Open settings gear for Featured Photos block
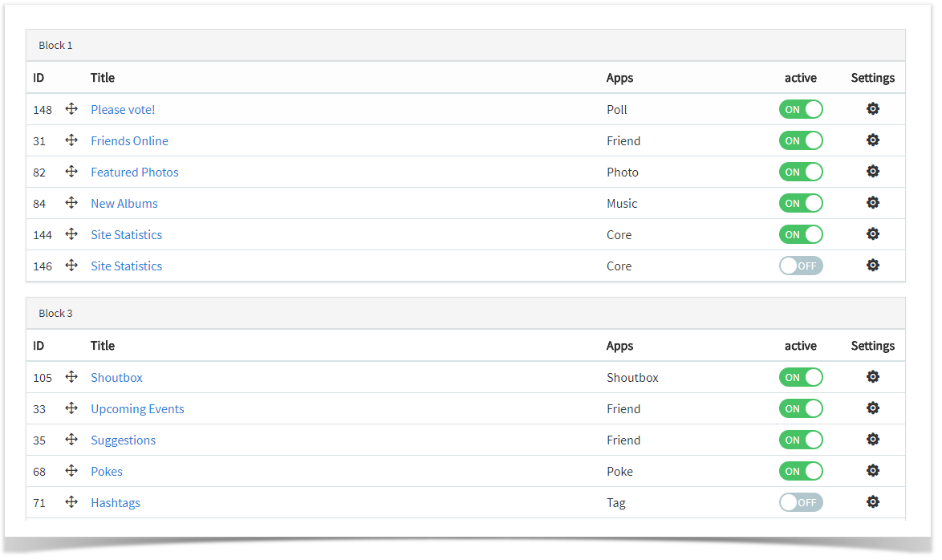The height and width of the screenshot is (560, 942). coord(872,171)
